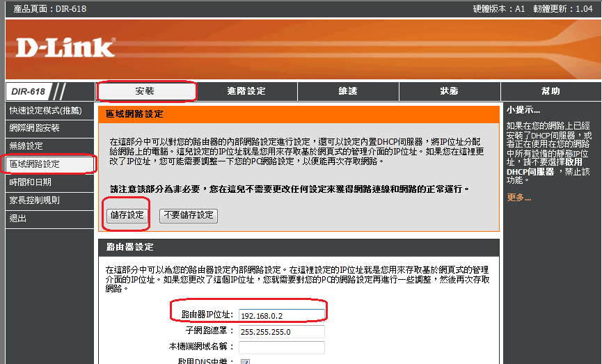Open the 安裝 tab

145,91
